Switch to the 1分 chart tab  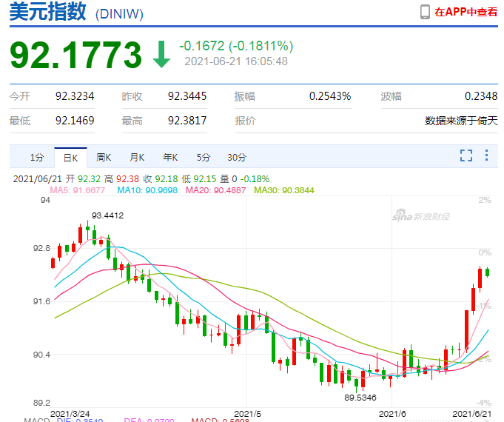37,157
